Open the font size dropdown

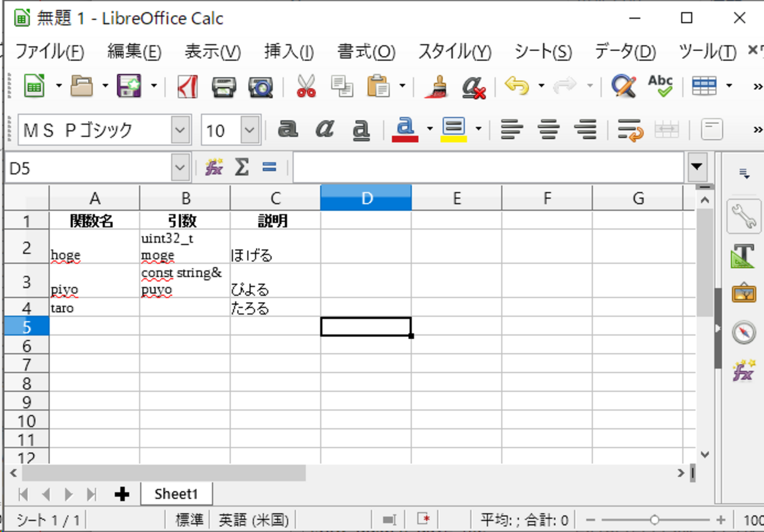(249, 130)
